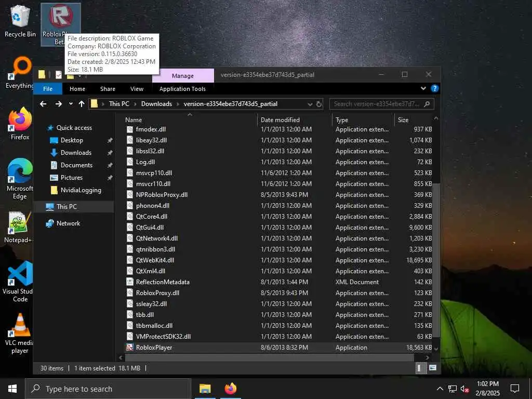Click Downloads in the address path
The image size is (532, 399).
pyautogui.click(x=156, y=104)
